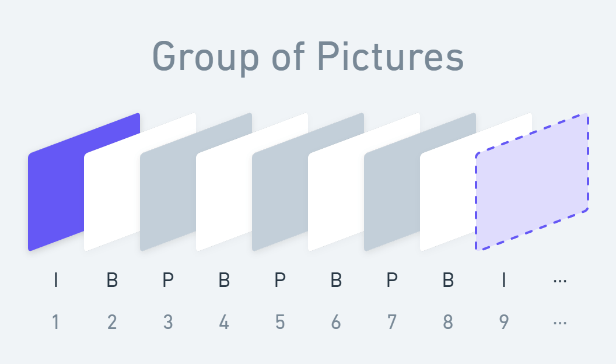Image resolution: width=616 pixels, height=364 pixels.
Task: Click the ellipsis after the I label
Action: tap(560, 281)
